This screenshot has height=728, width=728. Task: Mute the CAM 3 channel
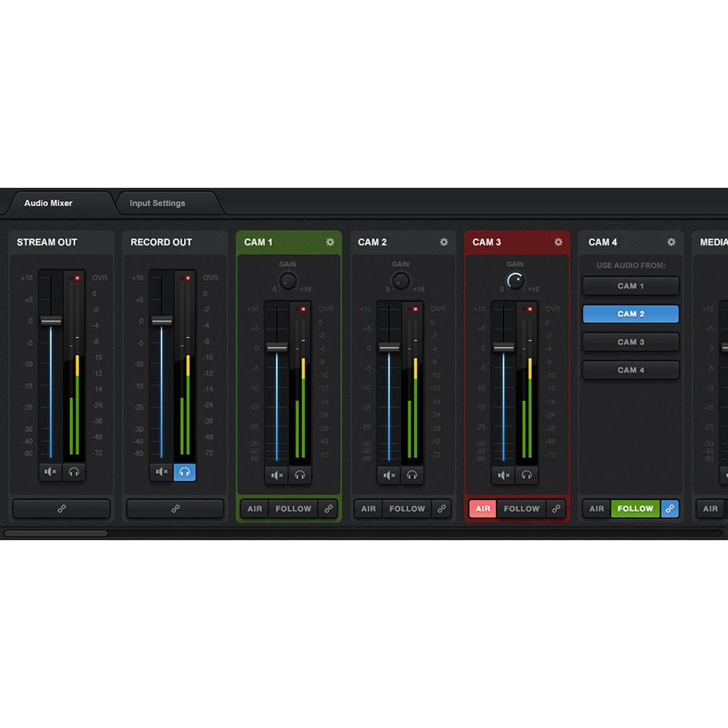(502, 475)
